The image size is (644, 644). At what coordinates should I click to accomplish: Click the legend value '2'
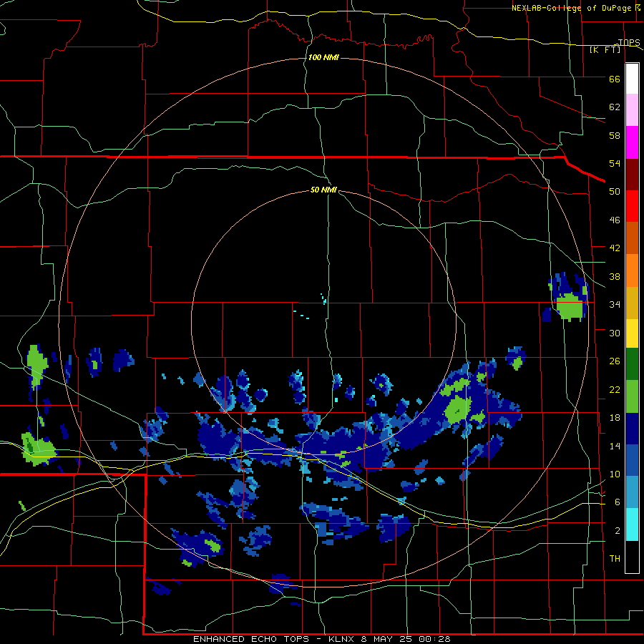(618, 531)
